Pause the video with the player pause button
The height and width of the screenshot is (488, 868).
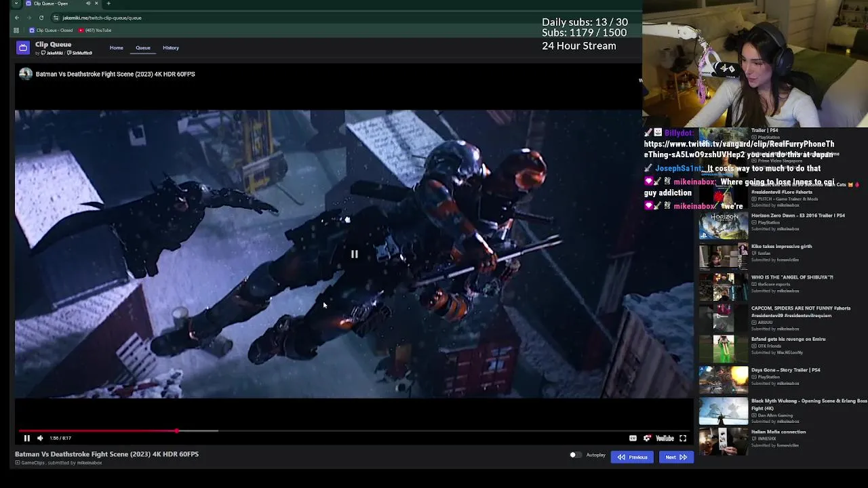click(27, 438)
